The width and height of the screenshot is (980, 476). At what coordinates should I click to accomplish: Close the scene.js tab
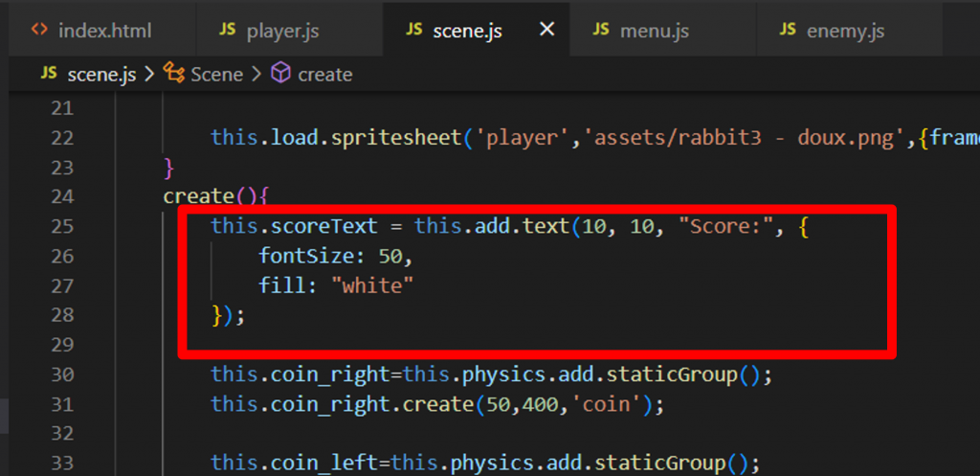pyautogui.click(x=546, y=30)
